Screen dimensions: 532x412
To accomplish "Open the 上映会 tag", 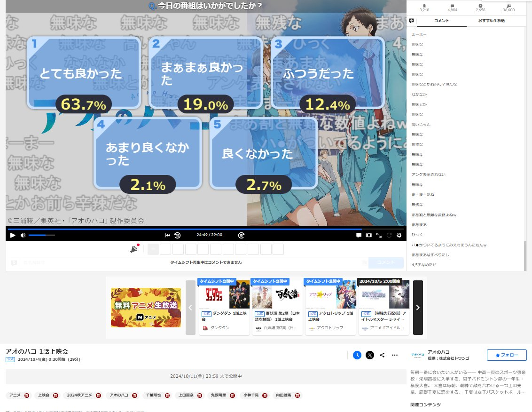I will coord(43,396).
